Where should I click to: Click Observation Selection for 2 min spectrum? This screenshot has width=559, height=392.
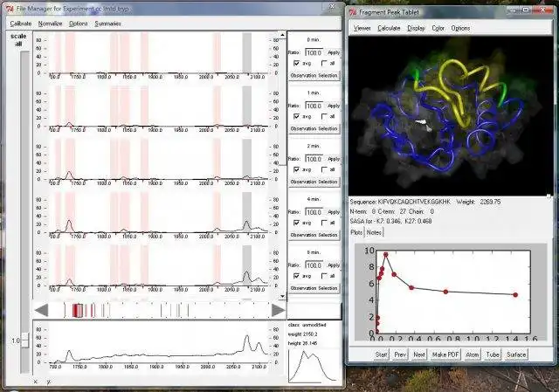314,182
